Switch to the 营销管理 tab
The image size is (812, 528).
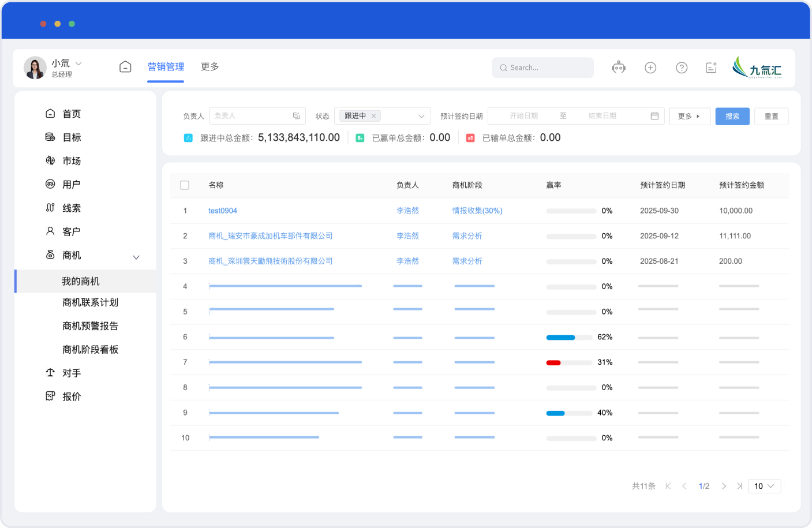[166, 67]
